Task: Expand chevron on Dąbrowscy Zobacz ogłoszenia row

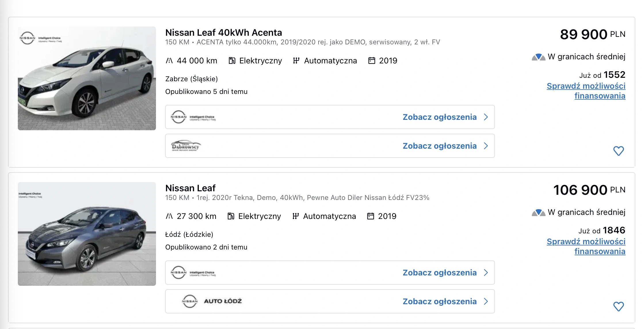Action: tap(486, 146)
